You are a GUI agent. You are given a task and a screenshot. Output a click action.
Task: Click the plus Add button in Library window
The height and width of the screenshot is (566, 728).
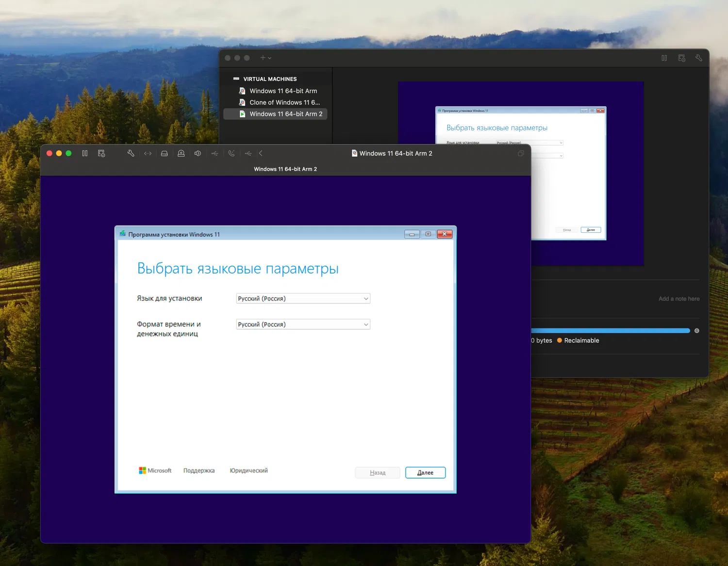point(263,58)
